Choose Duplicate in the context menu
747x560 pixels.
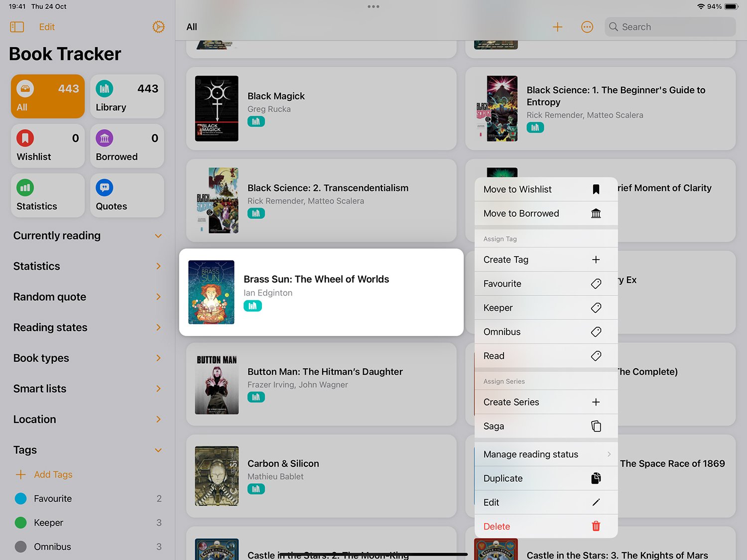click(546, 478)
